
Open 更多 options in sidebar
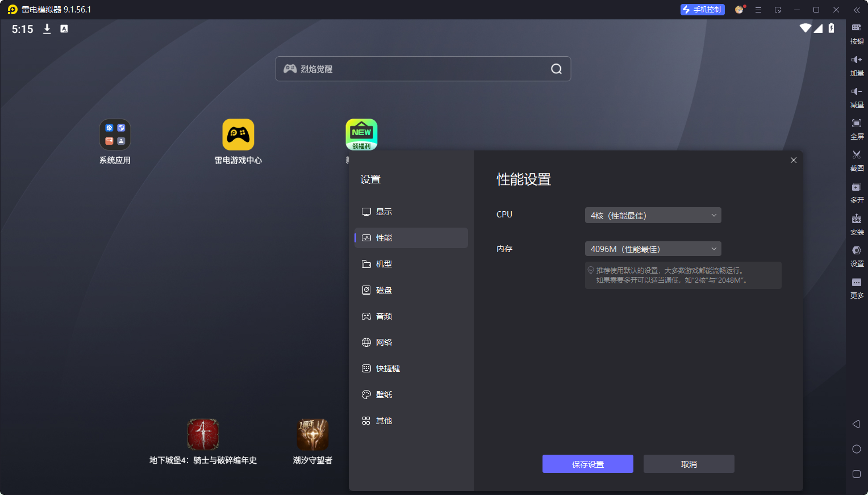(857, 288)
